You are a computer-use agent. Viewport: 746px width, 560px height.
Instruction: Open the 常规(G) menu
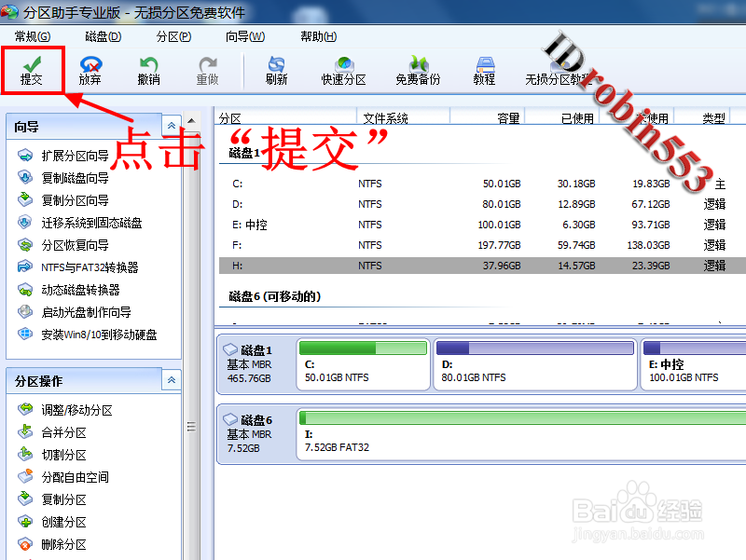pyautogui.click(x=33, y=36)
